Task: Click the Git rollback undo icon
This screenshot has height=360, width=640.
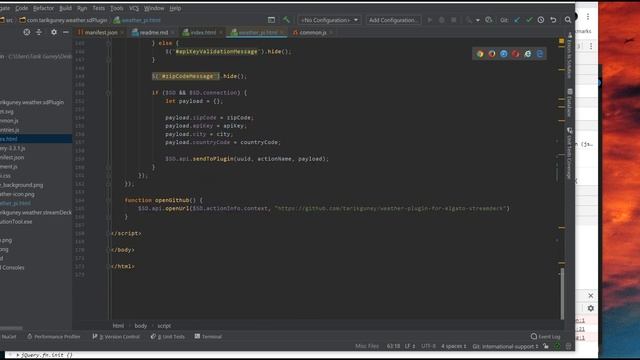Action: coord(553,20)
